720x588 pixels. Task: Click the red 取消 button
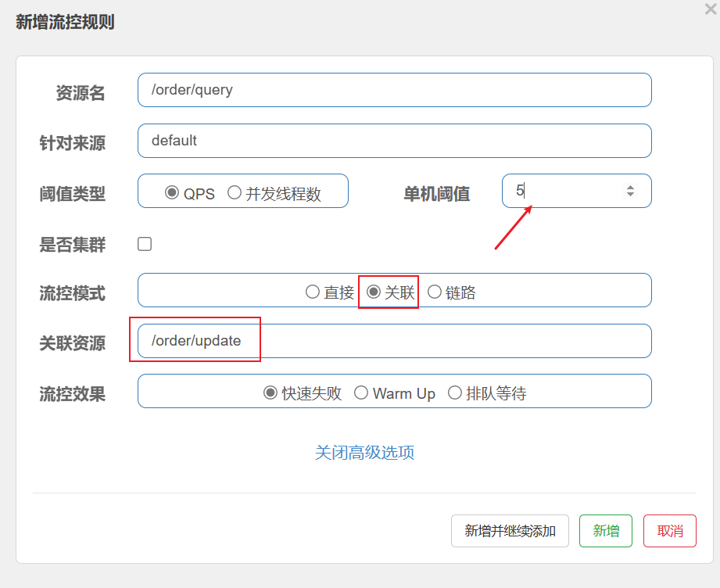(x=670, y=531)
